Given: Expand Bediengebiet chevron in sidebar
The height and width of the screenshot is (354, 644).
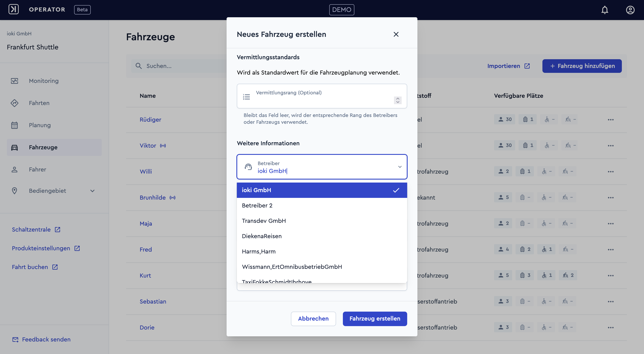Looking at the screenshot, I should [92, 191].
